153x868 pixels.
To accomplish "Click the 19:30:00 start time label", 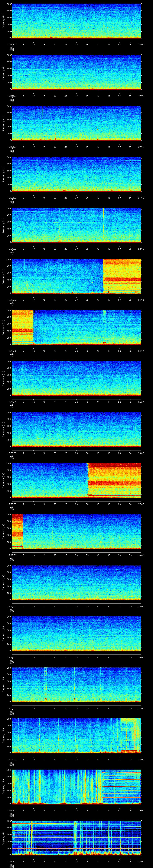I will [x=12, y=708].
